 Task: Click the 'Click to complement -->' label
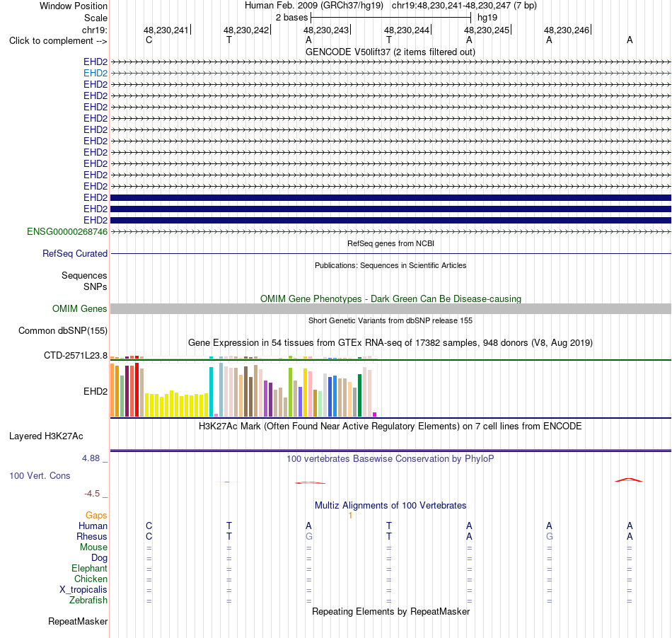coord(58,41)
